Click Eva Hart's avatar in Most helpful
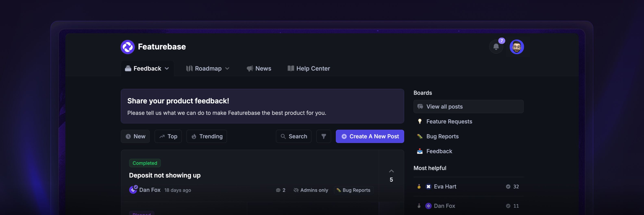This screenshot has width=644, height=215. (428, 187)
